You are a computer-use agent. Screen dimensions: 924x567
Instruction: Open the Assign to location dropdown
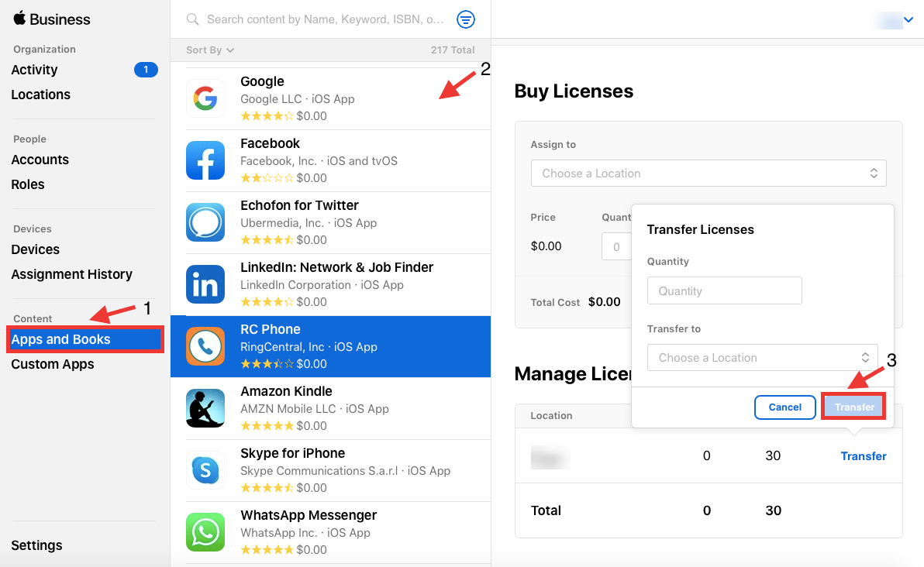[x=709, y=173]
